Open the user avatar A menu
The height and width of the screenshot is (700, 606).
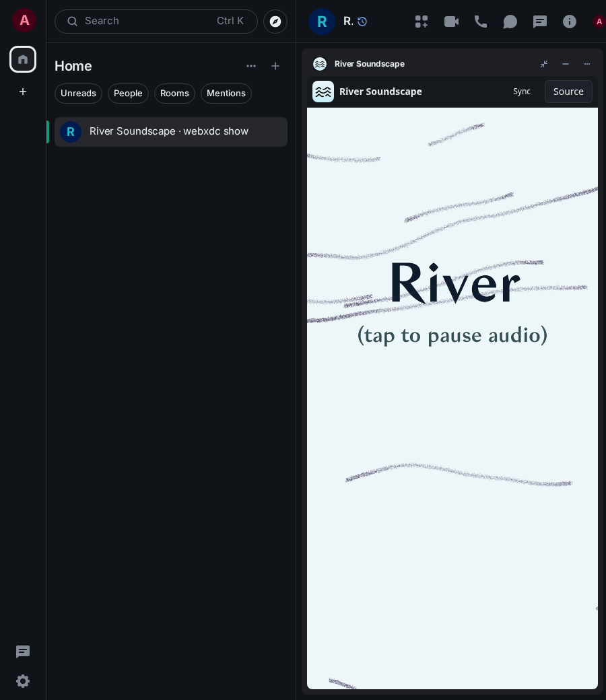coord(24,20)
